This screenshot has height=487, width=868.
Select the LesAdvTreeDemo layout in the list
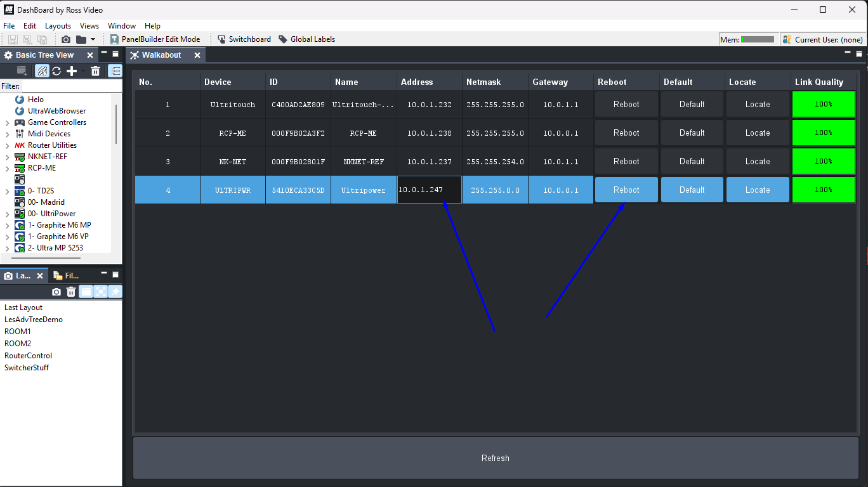[34, 320]
